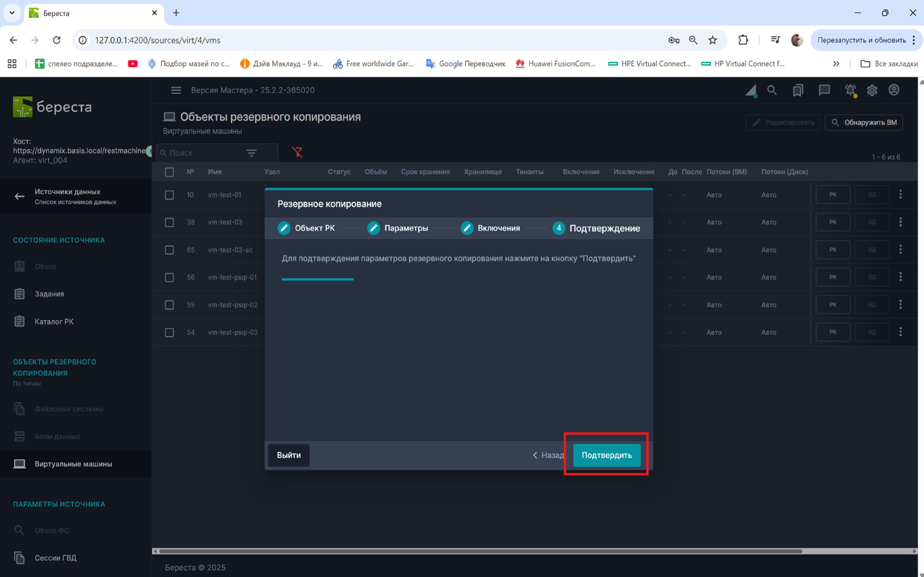924x577 pixels.
Task: Open the user account icon
Action: pyautogui.click(x=894, y=90)
